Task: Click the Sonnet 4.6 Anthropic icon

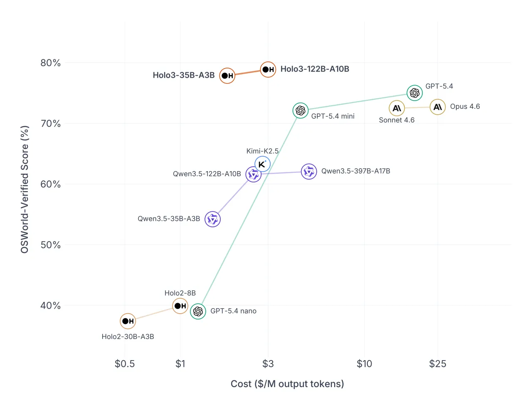Action: pyautogui.click(x=397, y=108)
